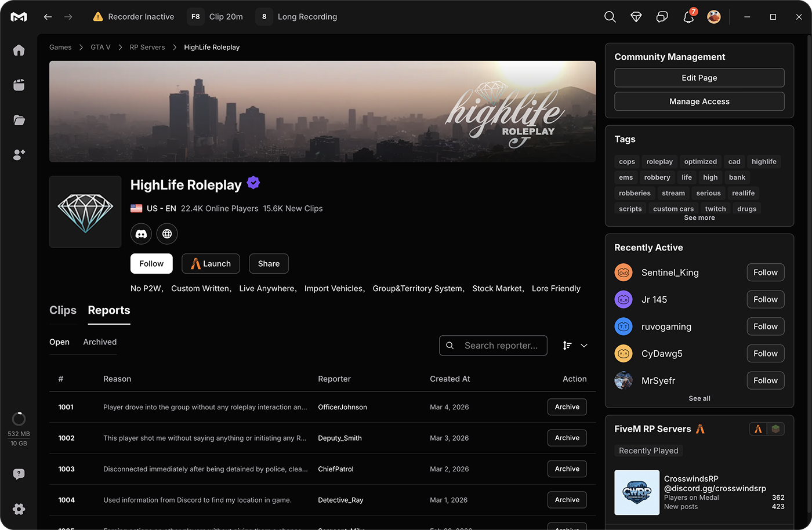The height and width of the screenshot is (530, 812).
Task: Open the folders sidebar icon
Action: click(19, 120)
